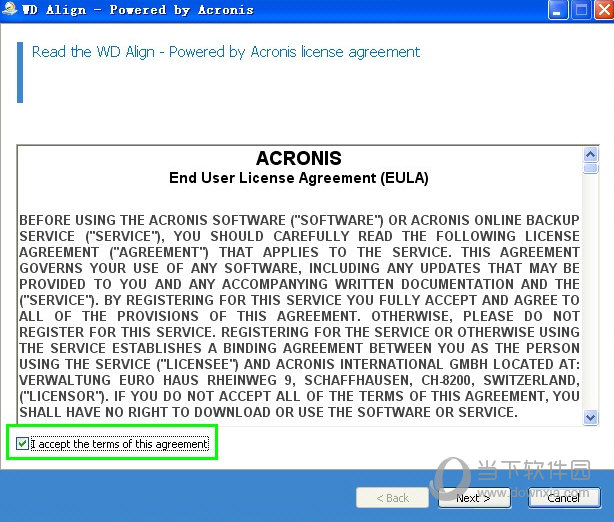Click the Cancel button
Image resolution: width=614 pixels, height=522 pixels.
click(564, 498)
